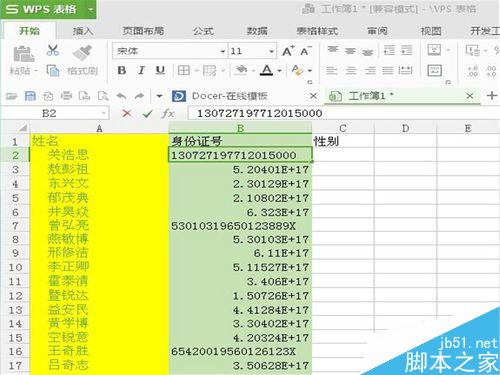Toggle Bold formatting

(x=122, y=70)
